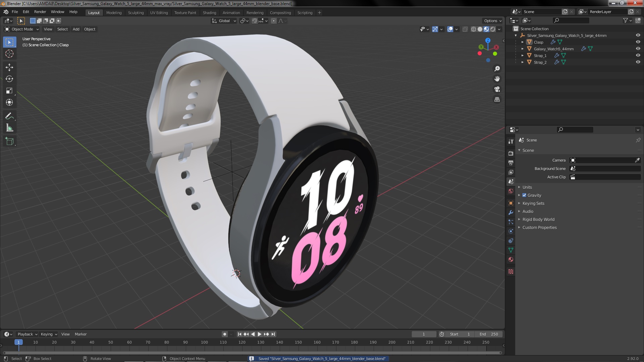
Task: Hide the Silver_Samsung_Galaxy_Watch collection
Action: point(638,35)
